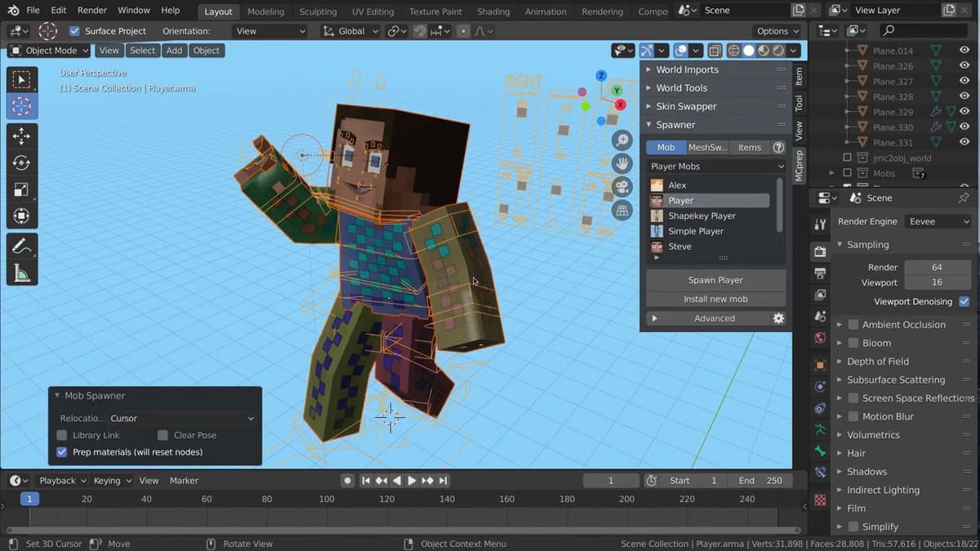Image resolution: width=980 pixels, height=551 pixels.
Task: Open the File menu
Action: (33, 11)
